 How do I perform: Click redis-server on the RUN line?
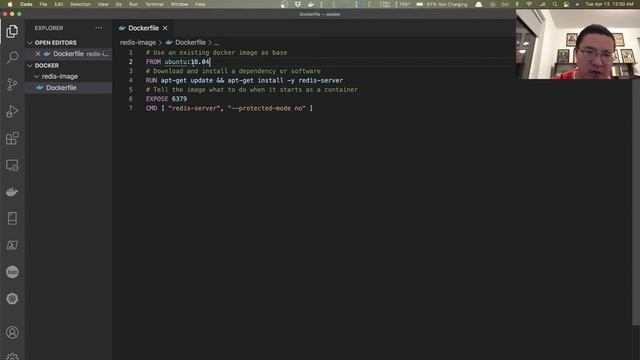click(x=320, y=80)
